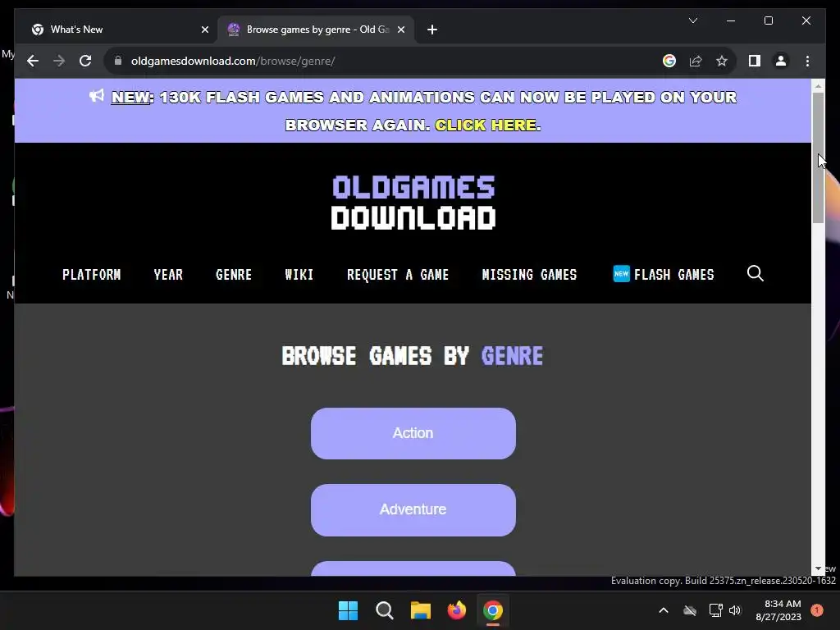Viewport: 840px width, 630px height.
Task: Open the notification badge in tray
Action: [x=817, y=610]
